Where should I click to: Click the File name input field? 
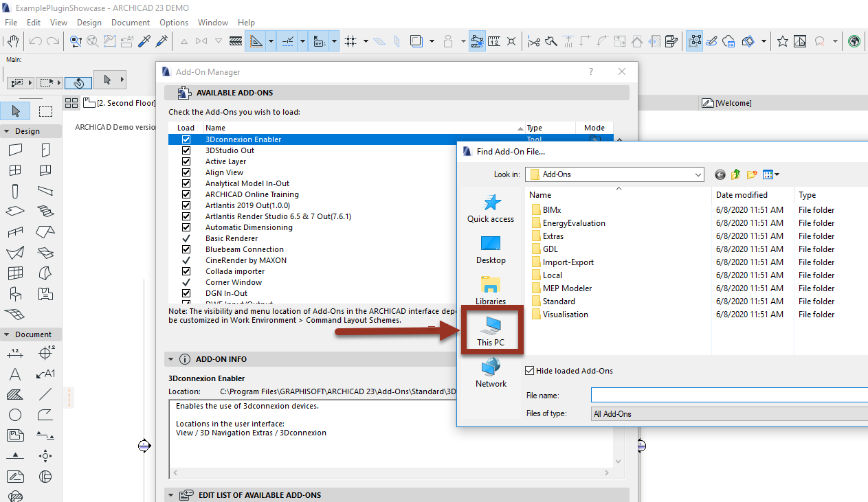click(x=730, y=395)
